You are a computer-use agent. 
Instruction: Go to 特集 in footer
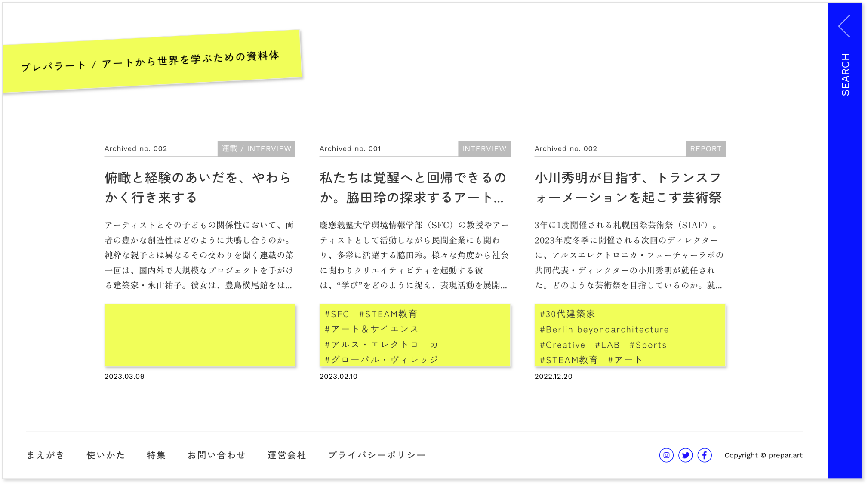[x=156, y=455]
